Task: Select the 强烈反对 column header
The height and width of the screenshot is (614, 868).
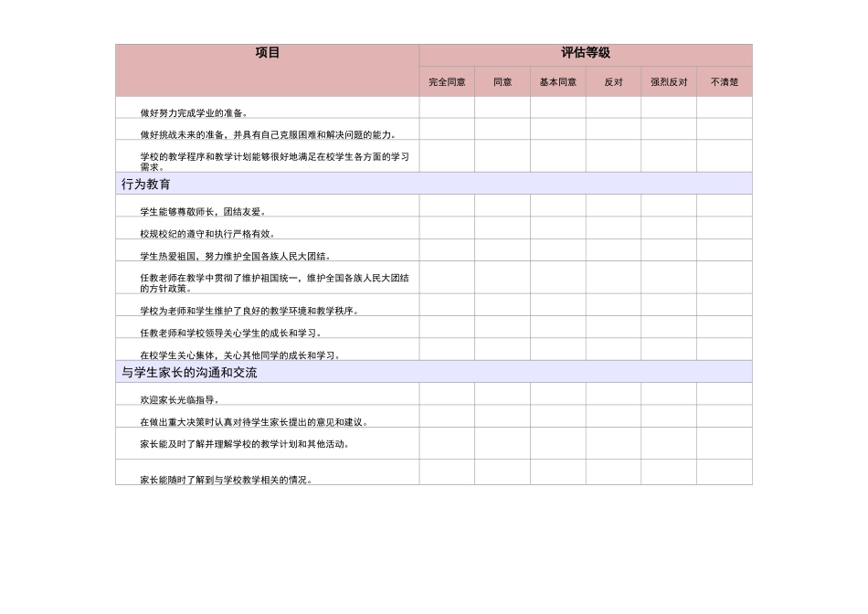Action: click(x=669, y=82)
